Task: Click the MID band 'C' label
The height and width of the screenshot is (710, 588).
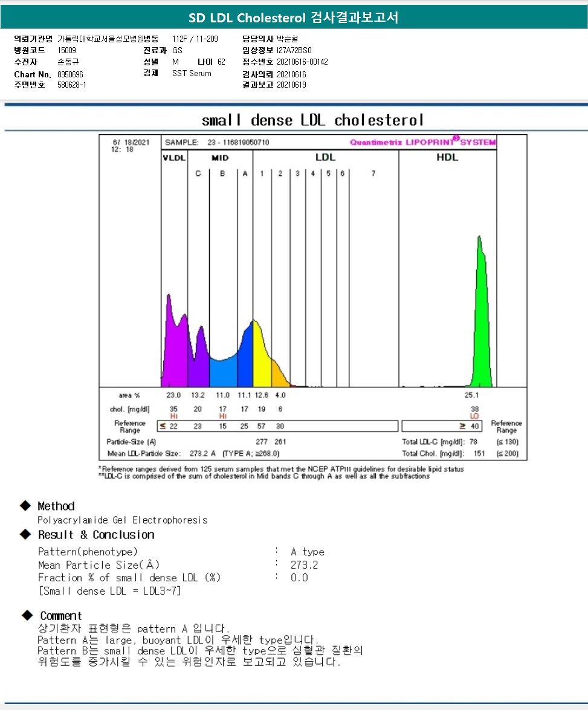Action: click(198, 173)
